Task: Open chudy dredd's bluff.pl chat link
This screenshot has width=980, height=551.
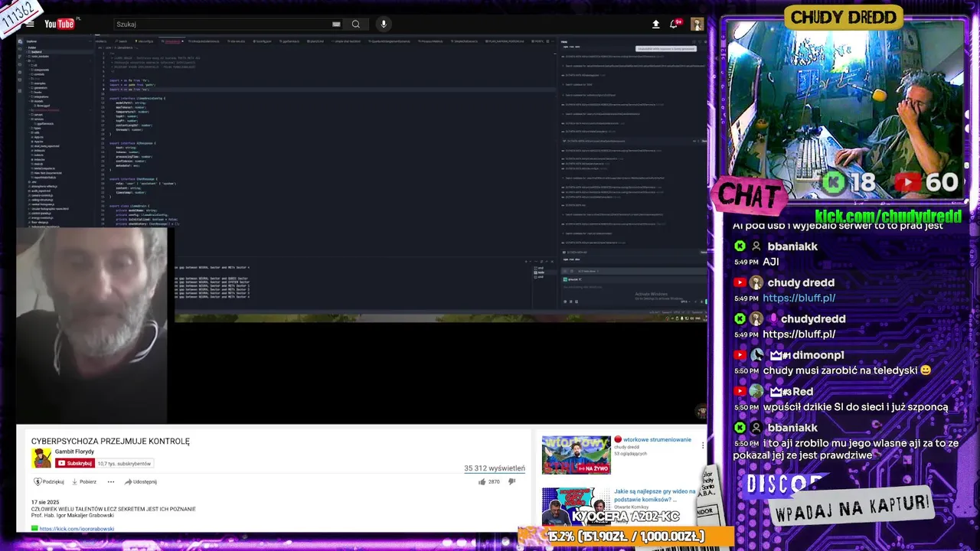Action: 799,298
